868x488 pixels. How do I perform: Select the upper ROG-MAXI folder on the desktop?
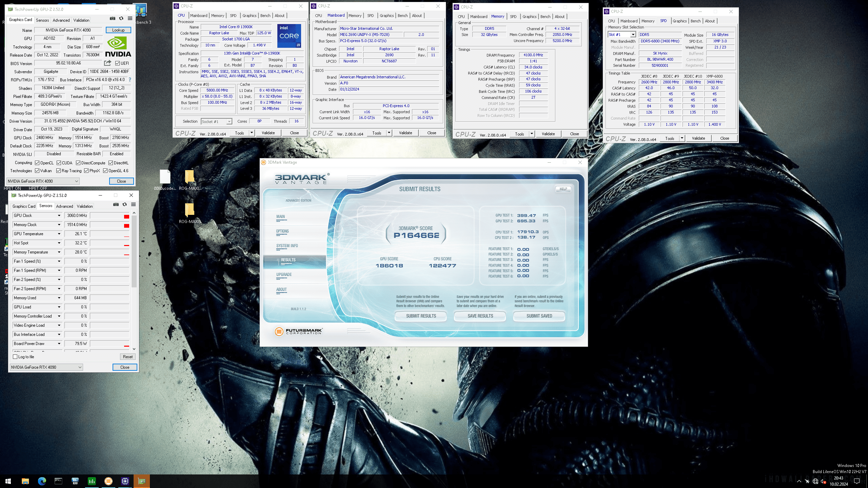click(190, 180)
